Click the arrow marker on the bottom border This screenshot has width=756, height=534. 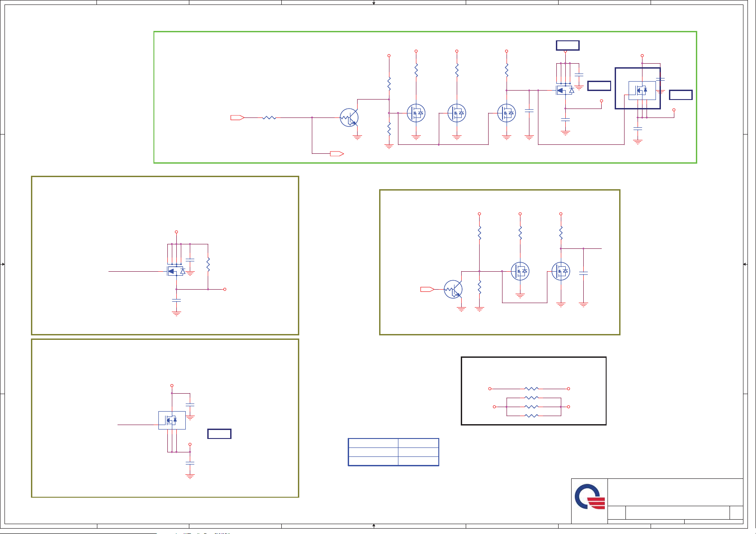pyautogui.click(x=374, y=525)
